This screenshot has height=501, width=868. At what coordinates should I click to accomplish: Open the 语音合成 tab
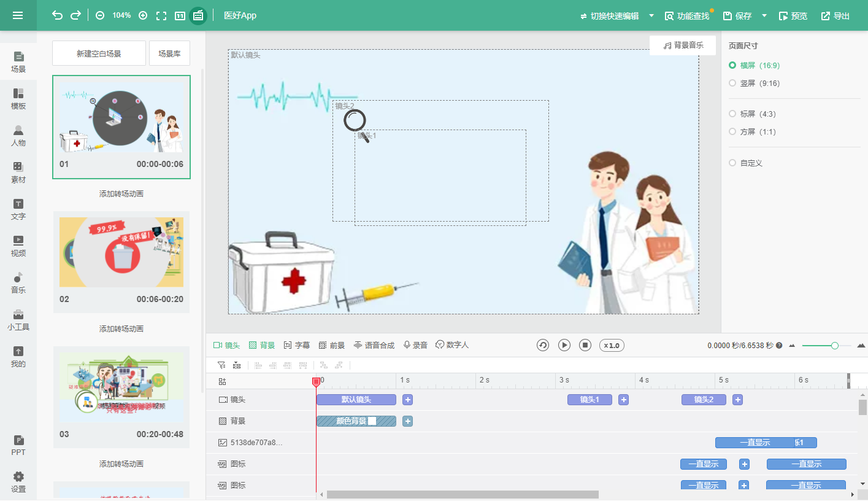(374, 346)
